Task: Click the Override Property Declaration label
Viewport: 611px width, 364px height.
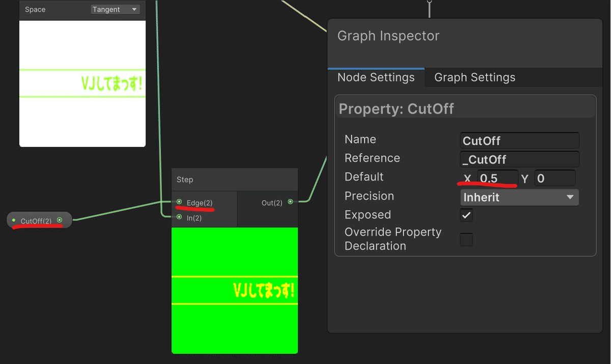Action: 393,239
